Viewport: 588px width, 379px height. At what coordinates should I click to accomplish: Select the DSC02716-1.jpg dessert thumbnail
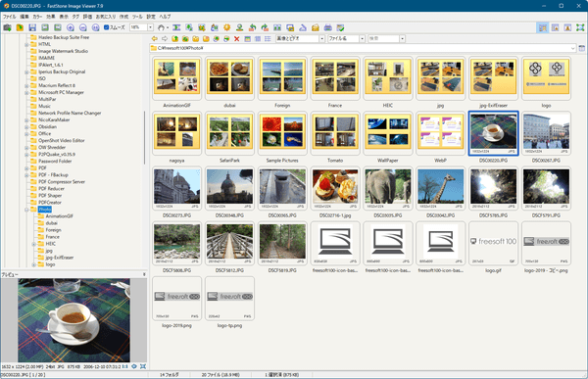335,188
